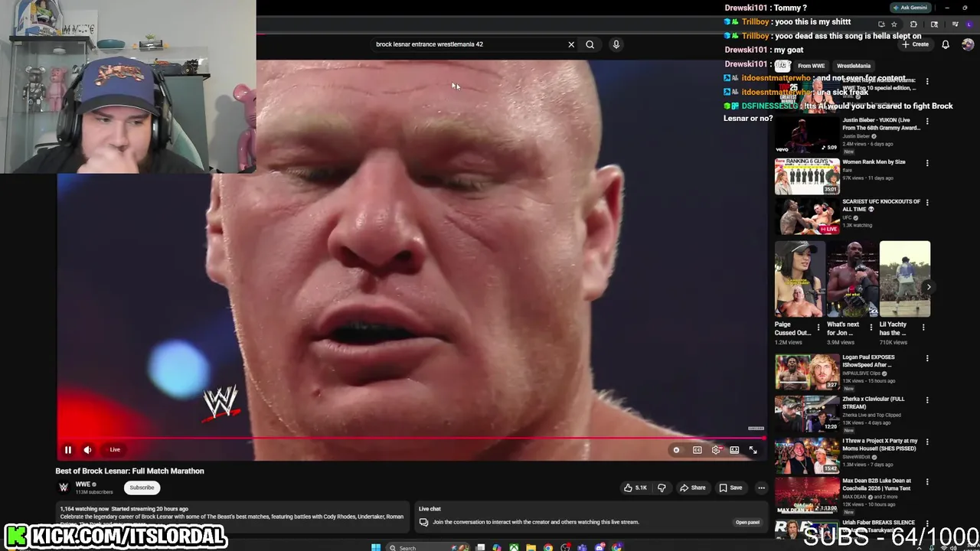Open the Xbox app in taskbar
Viewport: 980px width, 551px height.
point(514,547)
